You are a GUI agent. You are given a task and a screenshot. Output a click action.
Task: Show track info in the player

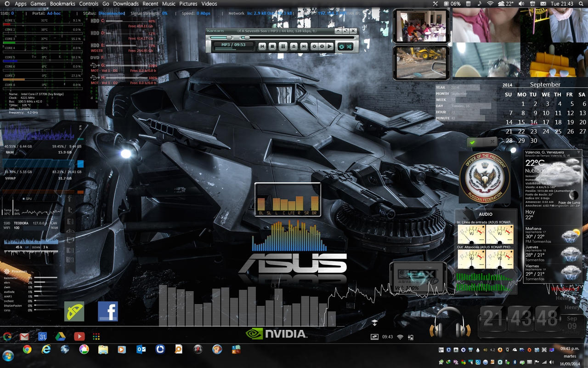(322, 46)
